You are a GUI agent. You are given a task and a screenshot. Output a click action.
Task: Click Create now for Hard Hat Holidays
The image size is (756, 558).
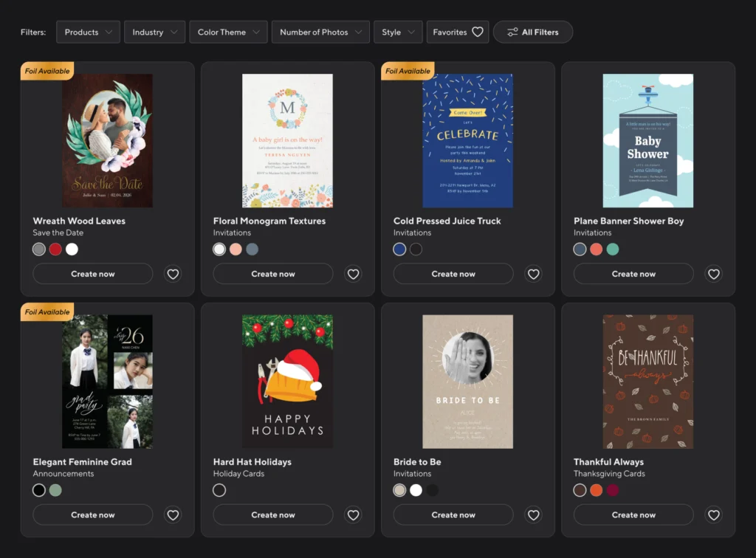tap(273, 514)
